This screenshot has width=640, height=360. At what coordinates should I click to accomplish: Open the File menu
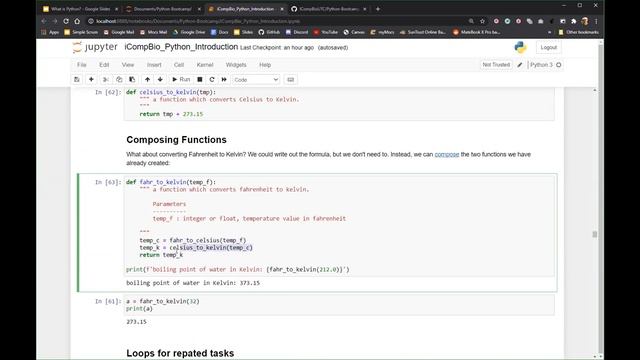click(x=82, y=65)
